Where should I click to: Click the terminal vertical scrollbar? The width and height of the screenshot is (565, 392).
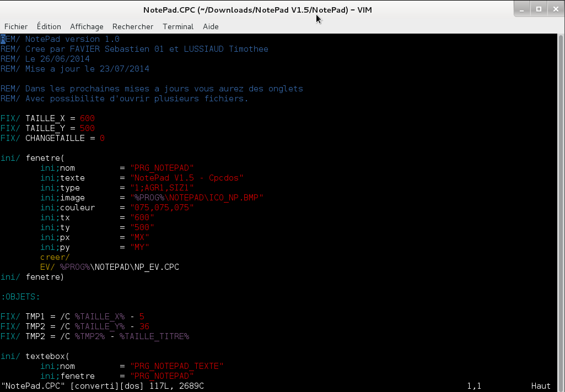pos(561,213)
